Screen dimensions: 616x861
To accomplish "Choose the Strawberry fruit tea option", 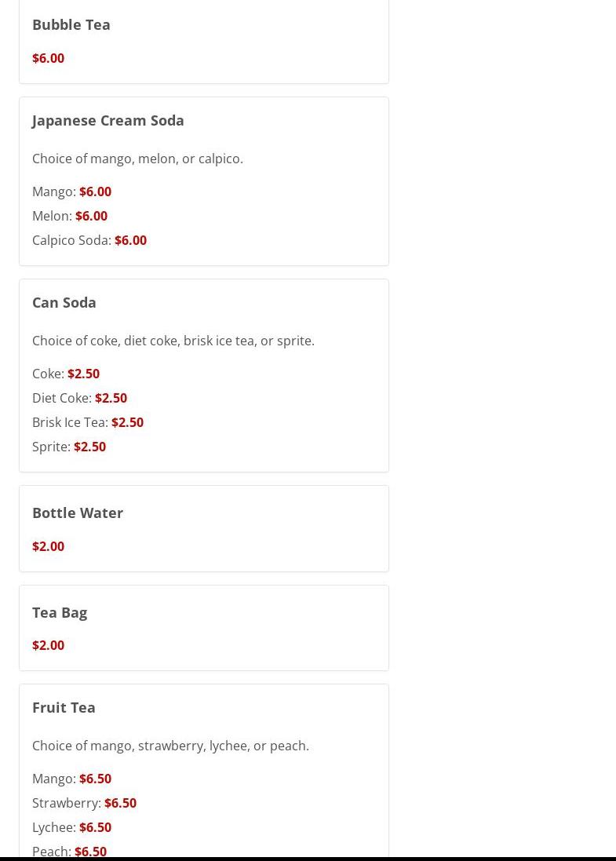I will pyautogui.click(x=85, y=803).
